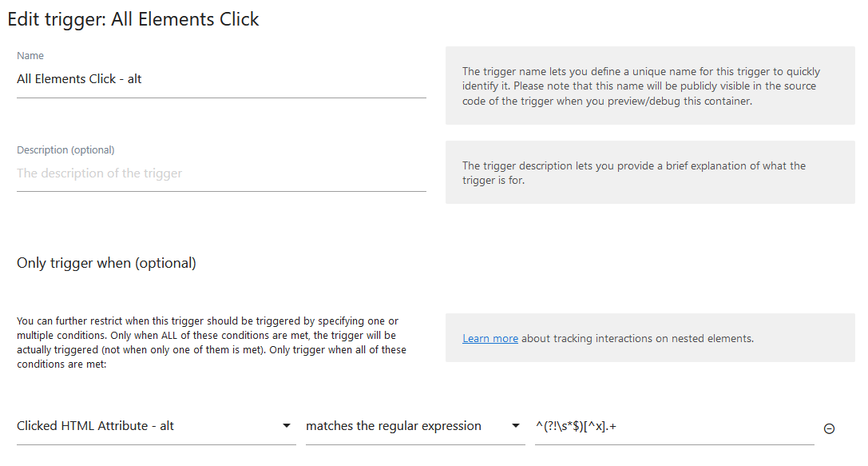This screenshot has width=868, height=466.
Task: Click the arrow icon inside the Clicked HTML Attribute field
Action: (287, 426)
